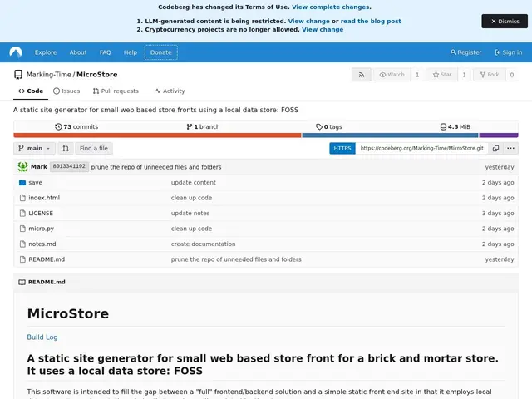This screenshot has width=532, height=399.
Task: Star the MicroStore repository
Action: coord(442,75)
